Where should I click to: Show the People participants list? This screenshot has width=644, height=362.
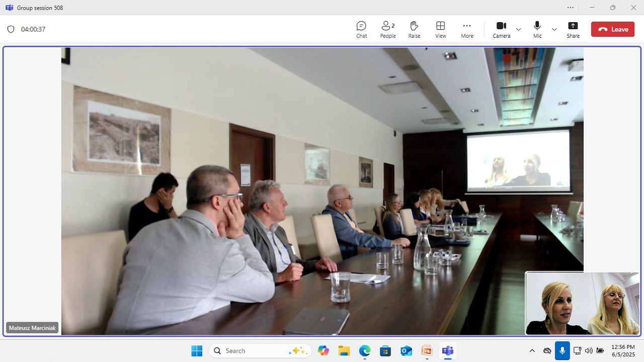pos(387,29)
